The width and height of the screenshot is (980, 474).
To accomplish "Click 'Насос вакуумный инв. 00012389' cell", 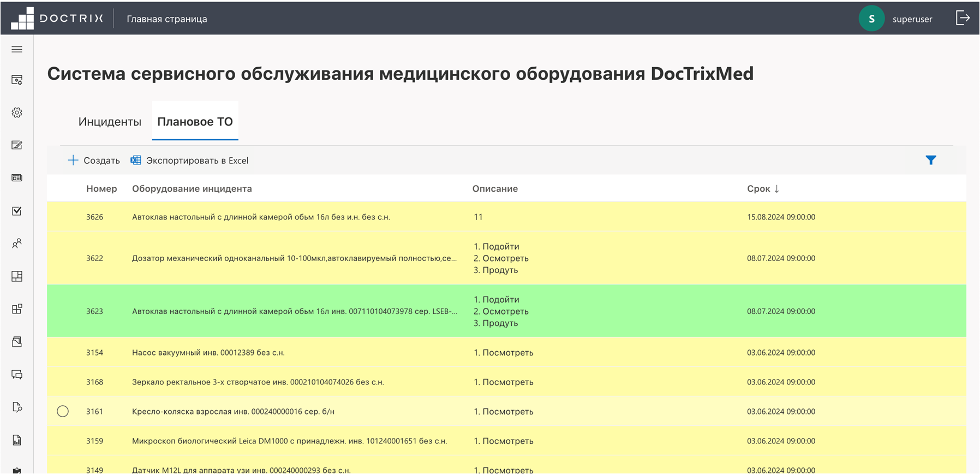I will pos(208,353).
